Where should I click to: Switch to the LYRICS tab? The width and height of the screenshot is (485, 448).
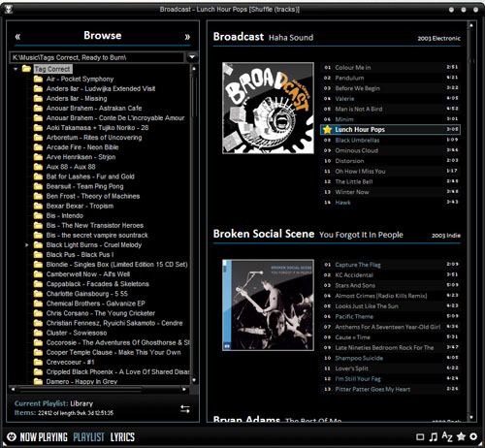point(122,437)
